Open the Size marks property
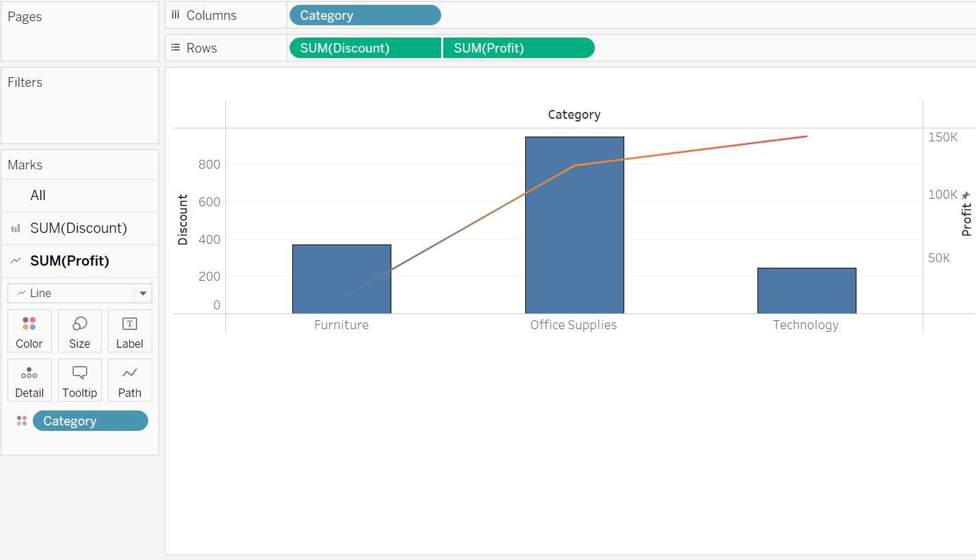The width and height of the screenshot is (976, 560). (79, 331)
